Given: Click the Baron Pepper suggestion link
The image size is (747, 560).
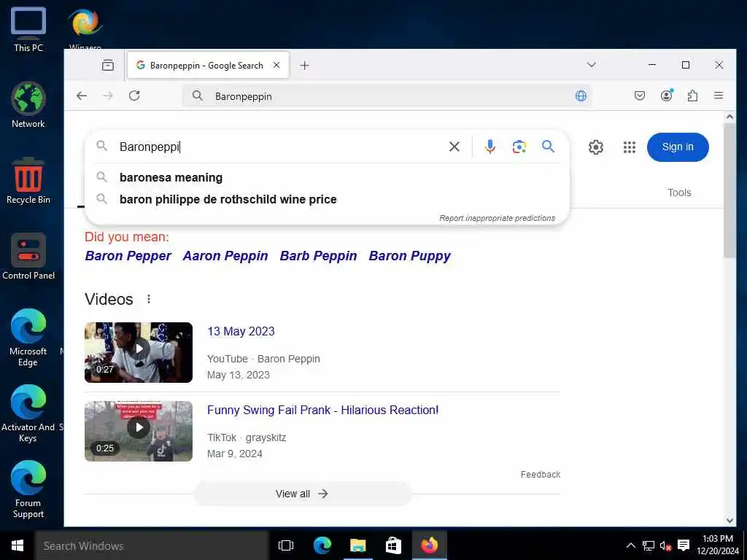Looking at the screenshot, I should [128, 256].
